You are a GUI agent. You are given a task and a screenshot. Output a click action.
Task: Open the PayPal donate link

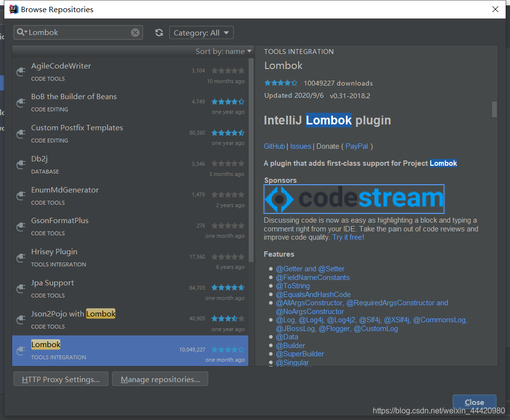[357, 146]
